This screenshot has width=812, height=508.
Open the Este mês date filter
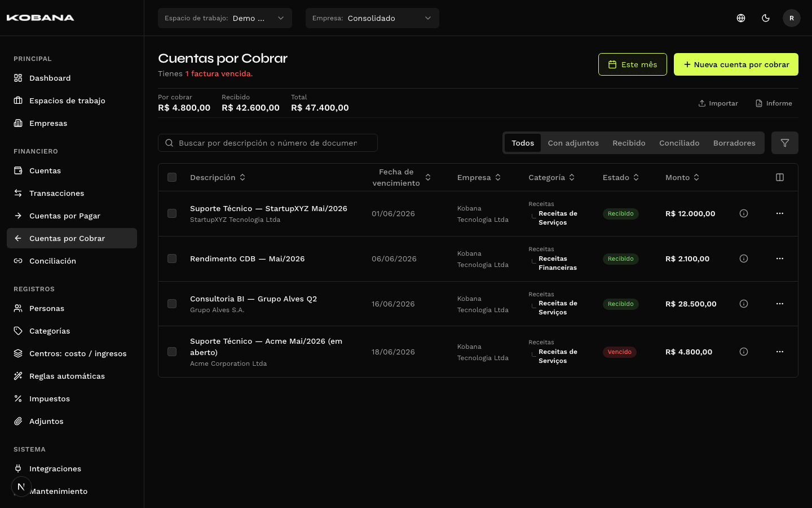click(x=633, y=64)
